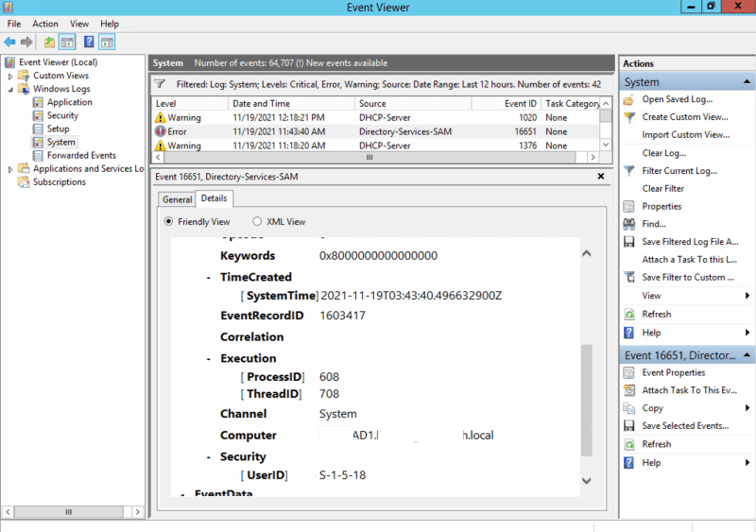Viewport: 756px width, 532px height.
Task: Open the Action menu
Action: point(45,24)
